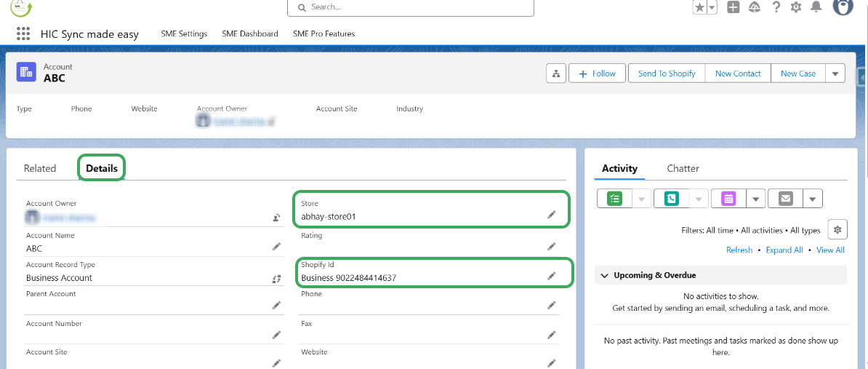Open more actions dropdown beside New Case
The image size is (868, 369).
point(835,73)
